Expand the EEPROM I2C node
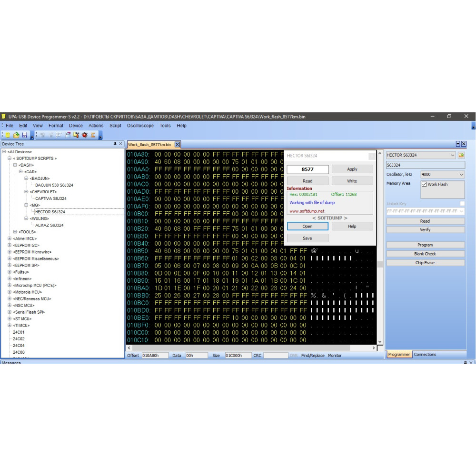The image size is (476, 476). click(10, 245)
